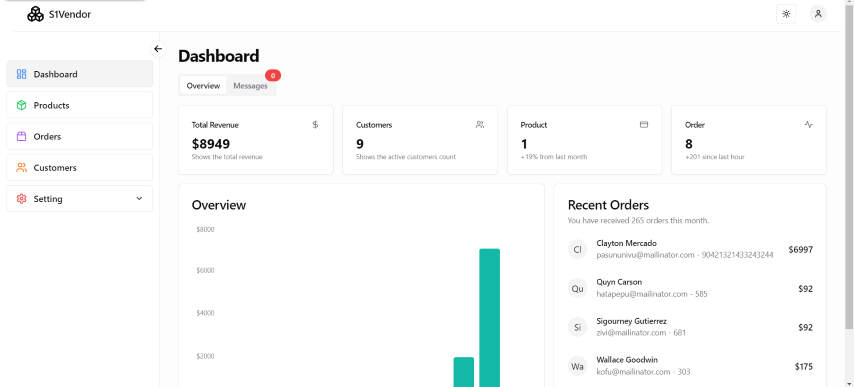
Task: Click '+19% from last month' text
Action: pos(554,157)
